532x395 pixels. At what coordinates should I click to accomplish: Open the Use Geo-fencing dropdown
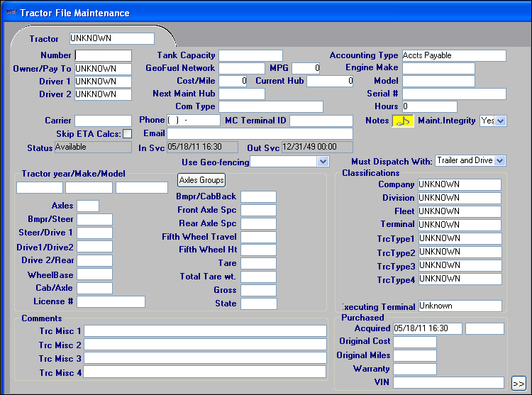(x=323, y=161)
